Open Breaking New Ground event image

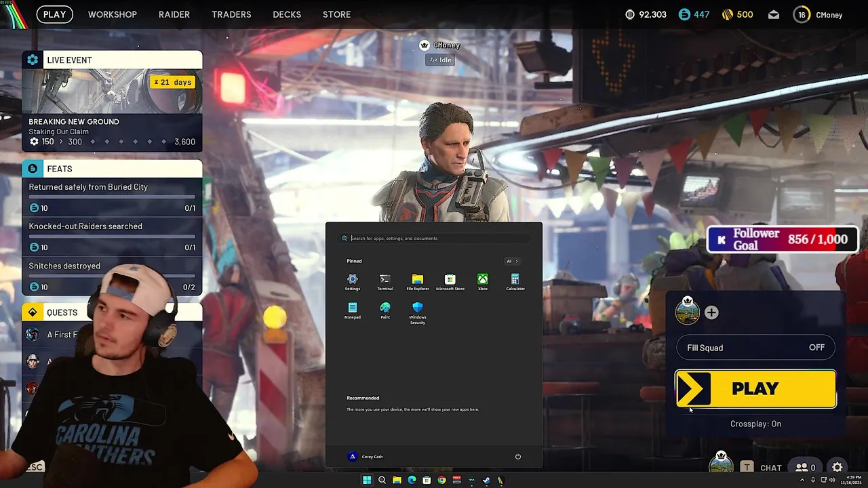[x=112, y=90]
